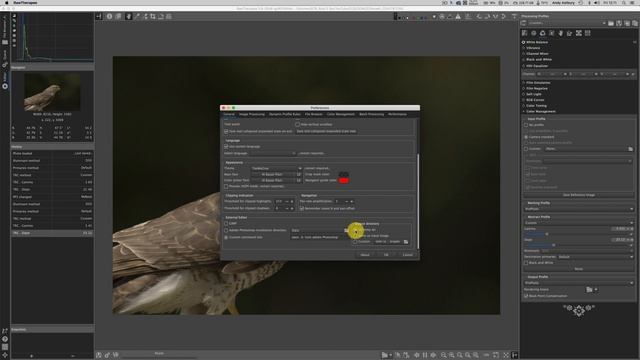Viewport: 640px width, 360px height.
Task: Edit image in external editor icon
Action: [x=116, y=355]
